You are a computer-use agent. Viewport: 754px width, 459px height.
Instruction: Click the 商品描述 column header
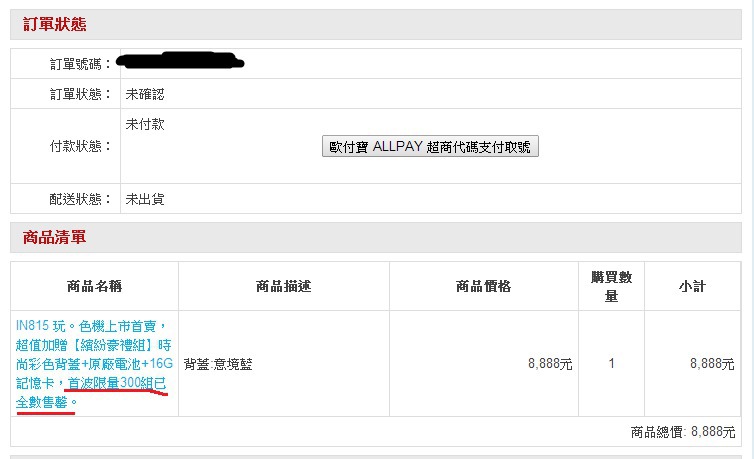pyautogui.click(x=284, y=286)
